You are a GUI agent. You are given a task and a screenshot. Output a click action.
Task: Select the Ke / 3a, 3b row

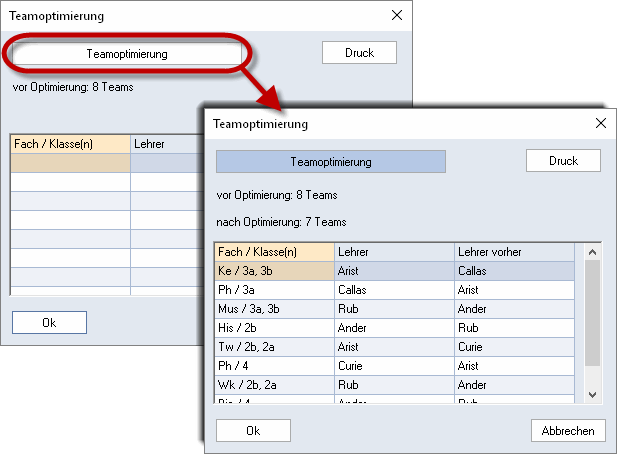pyautogui.click(x=395, y=271)
